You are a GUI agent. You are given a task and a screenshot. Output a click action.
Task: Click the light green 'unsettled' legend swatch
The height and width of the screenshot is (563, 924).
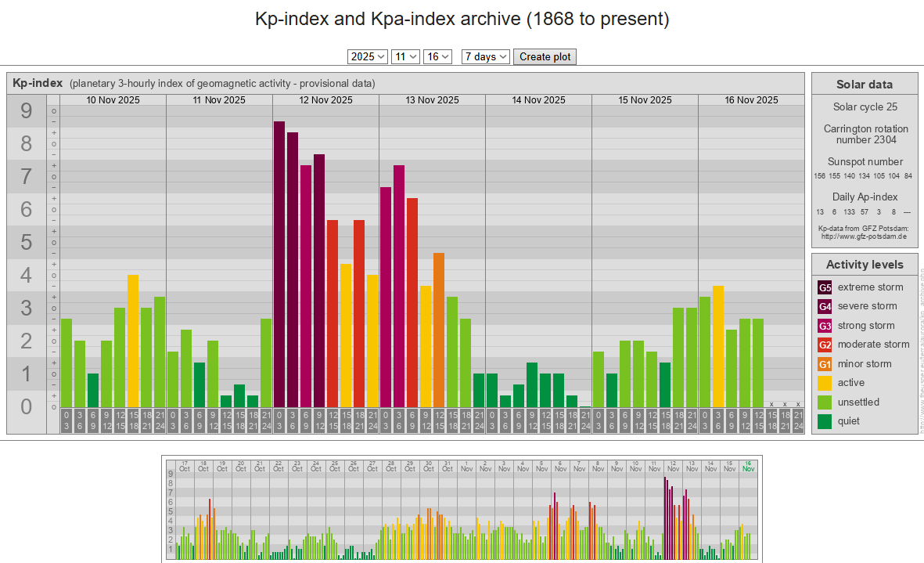click(825, 402)
